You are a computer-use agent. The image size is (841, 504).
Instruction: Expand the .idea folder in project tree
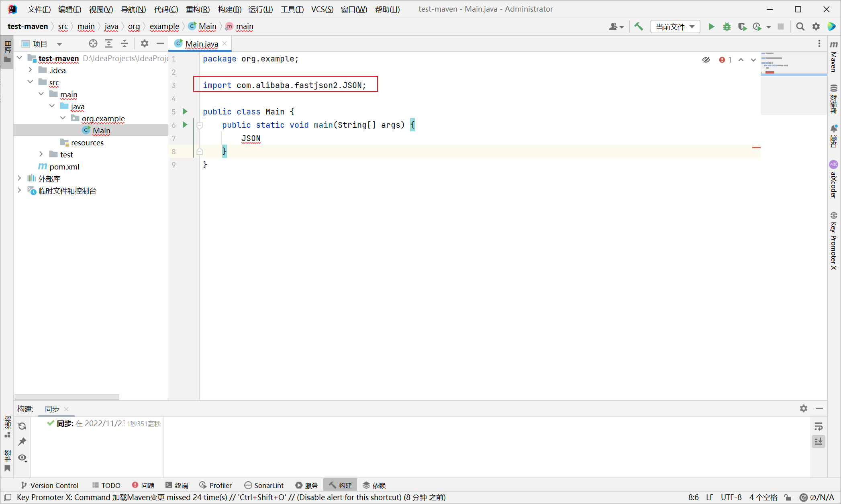[x=31, y=70]
